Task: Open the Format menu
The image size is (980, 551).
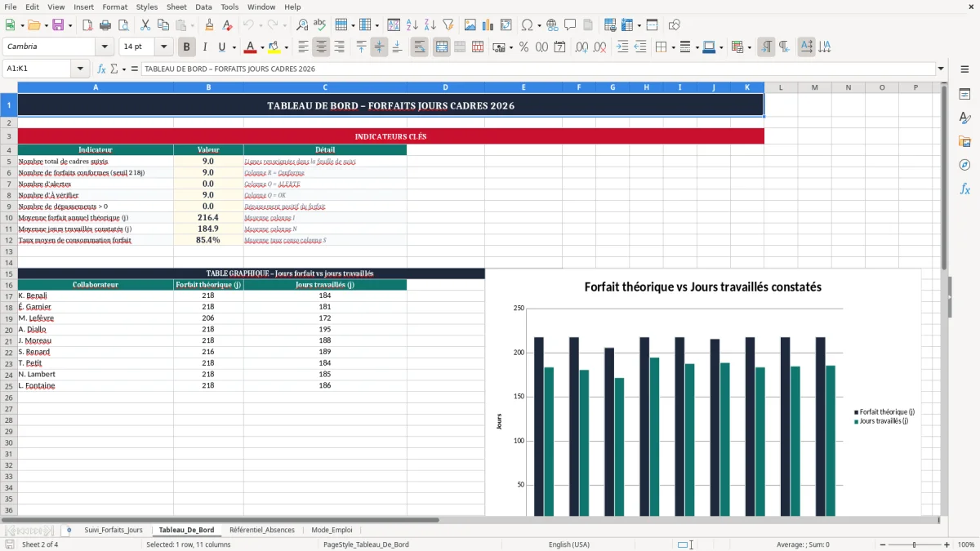Action: click(x=114, y=7)
